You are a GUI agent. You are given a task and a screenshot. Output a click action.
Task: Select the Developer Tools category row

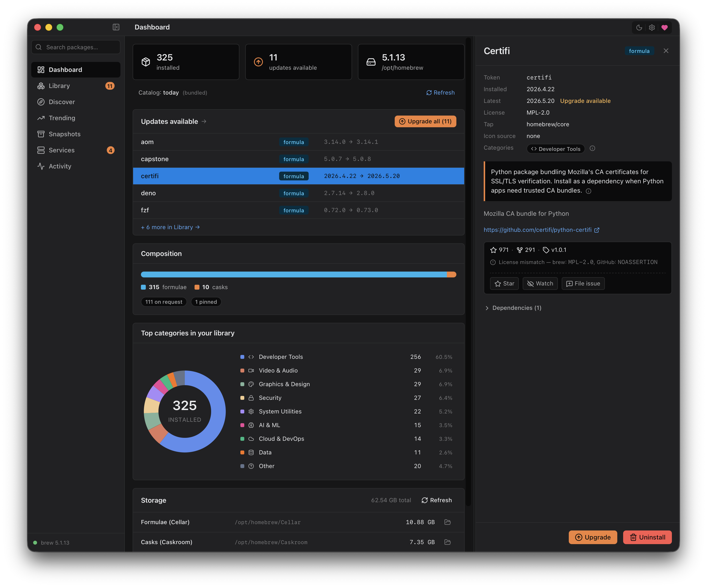pyautogui.click(x=346, y=357)
